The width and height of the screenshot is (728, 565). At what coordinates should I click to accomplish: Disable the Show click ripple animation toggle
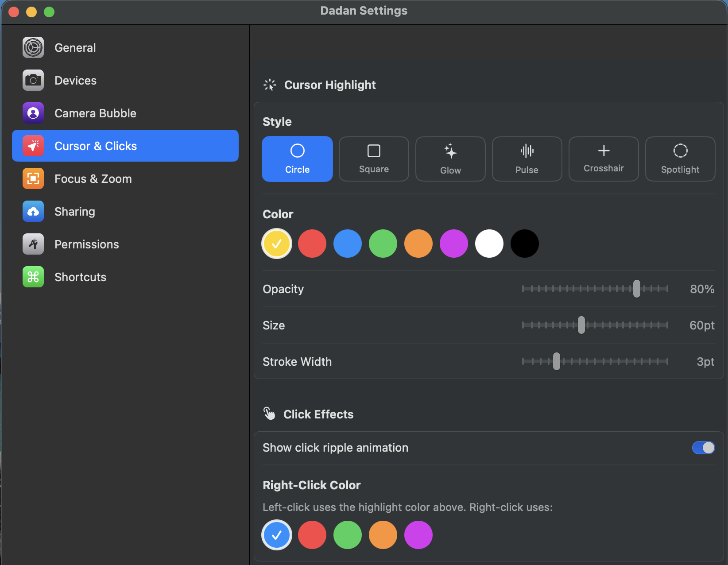[x=703, y=448]
